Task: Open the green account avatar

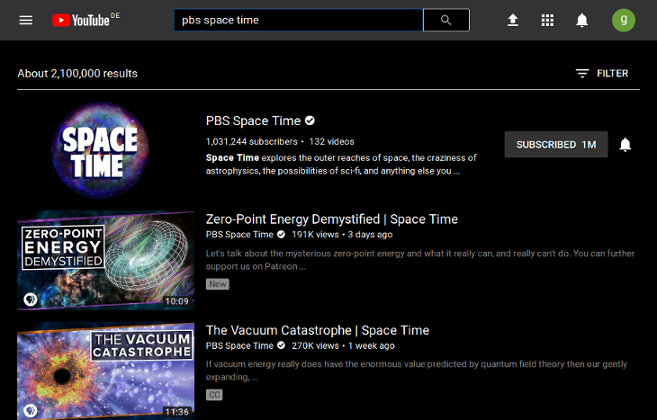Action: pyautogui.click(x=623, y=20)
